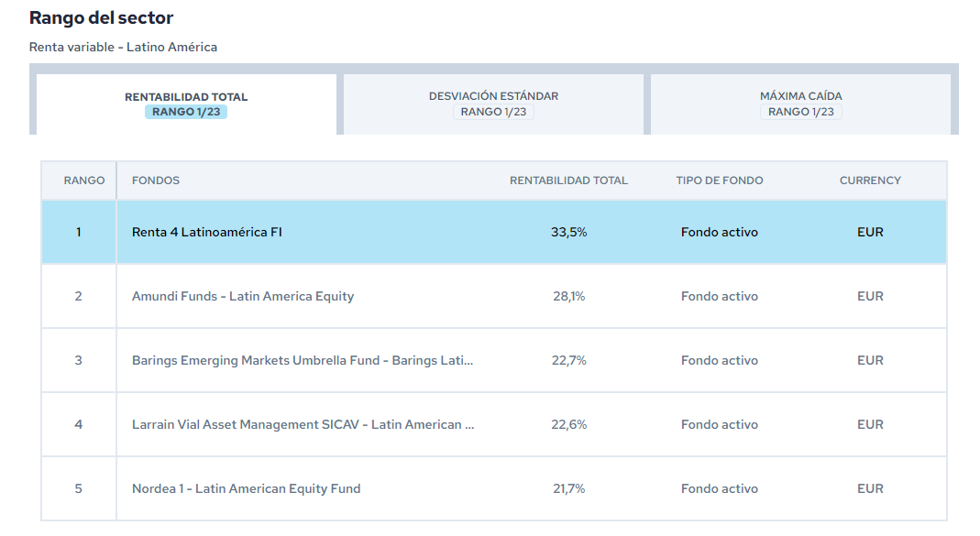Viewport: 980px width, 536px height.
Task: Open Larrain Vial Asset Management SICAV fund
Action: click(303, 425)
